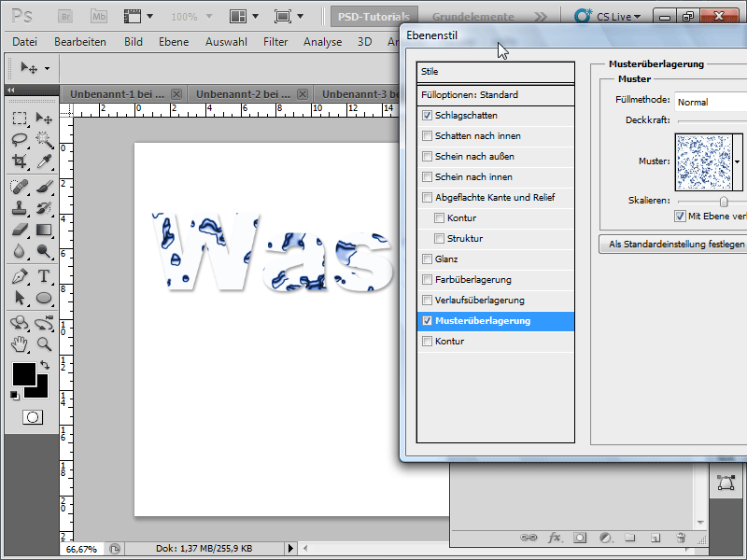Click Als Standardeinstellung festlegen button
Image resolution: width=747 pixels, height=560 pixels.
click(x=672, y=245)
